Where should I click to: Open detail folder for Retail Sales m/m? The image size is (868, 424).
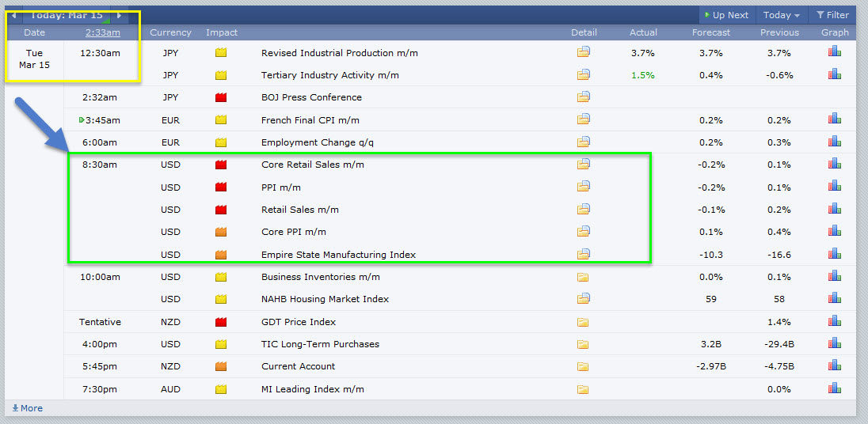coord(584,210)
